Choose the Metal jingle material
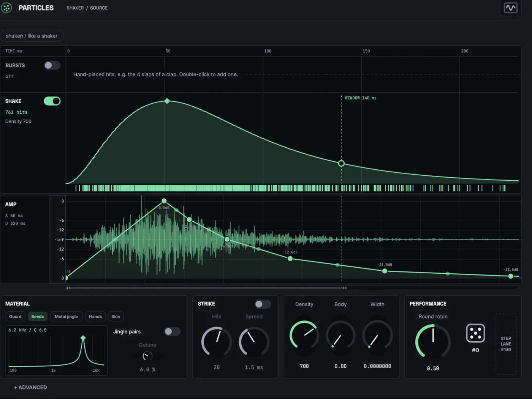532x399 pixels. pos(66,317)
